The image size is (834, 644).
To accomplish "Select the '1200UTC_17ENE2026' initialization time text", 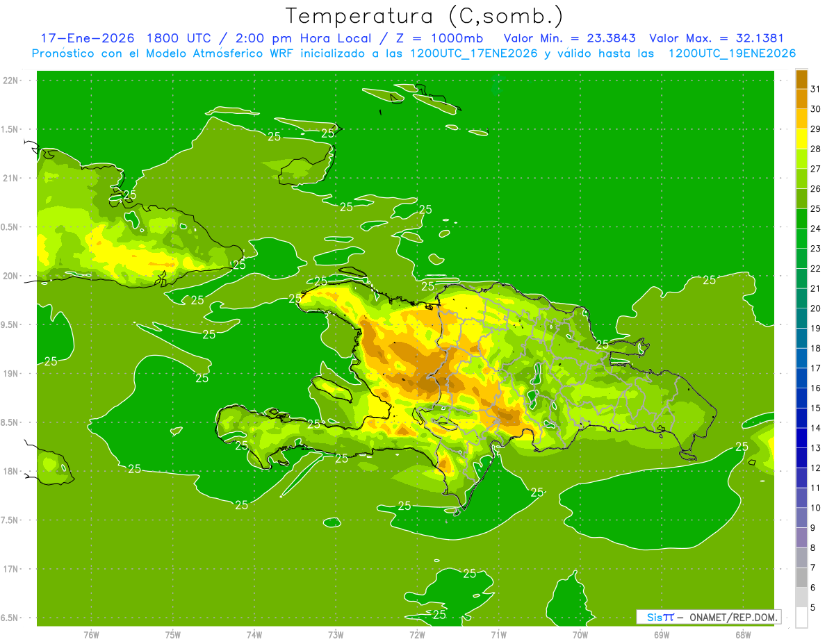I will [x=474, y=53].
